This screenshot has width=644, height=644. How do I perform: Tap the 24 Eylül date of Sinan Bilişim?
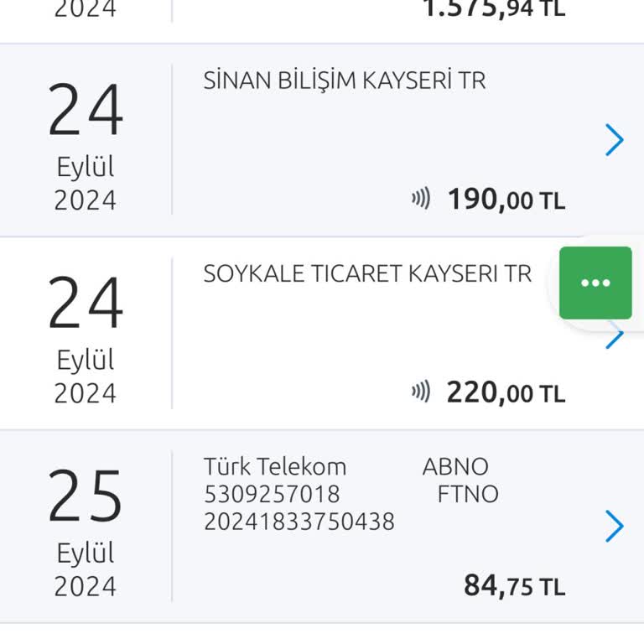(x=86, y=146)
